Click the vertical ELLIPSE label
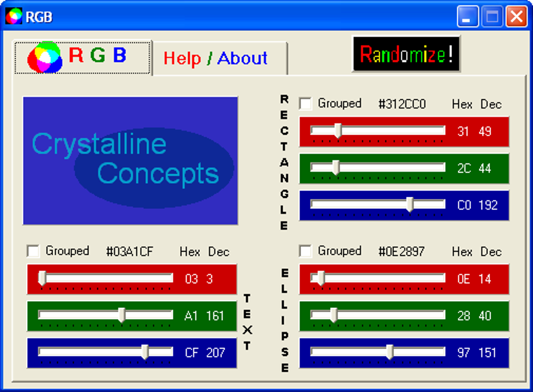The height and width of the screenshot is (392, 533). coord(284,320)
